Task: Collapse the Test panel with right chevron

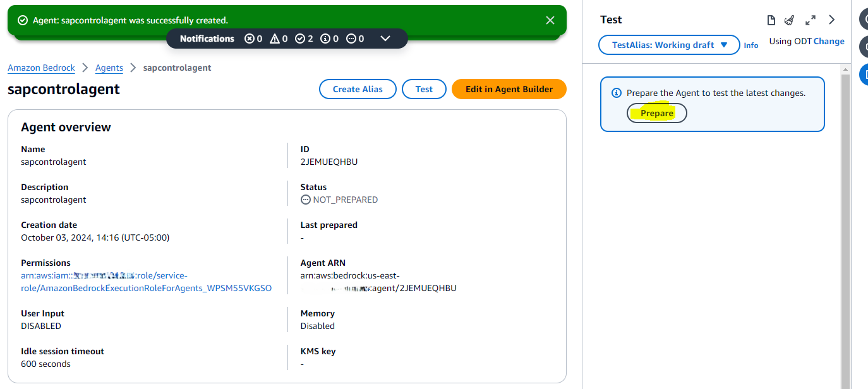Action: click(x=832, y=20)
